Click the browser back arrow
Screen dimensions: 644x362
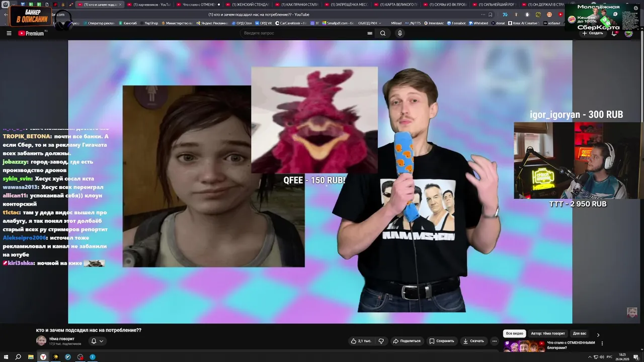click(6, 15)
